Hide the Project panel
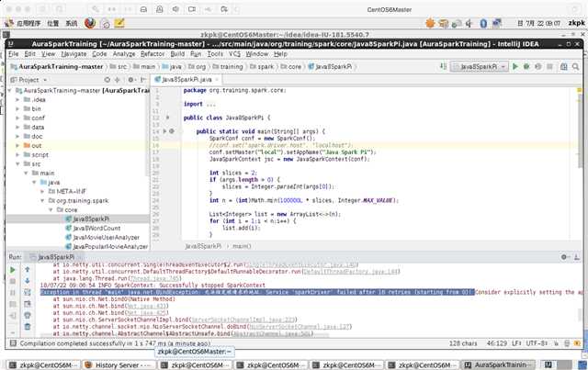 (x=143, y=80)
